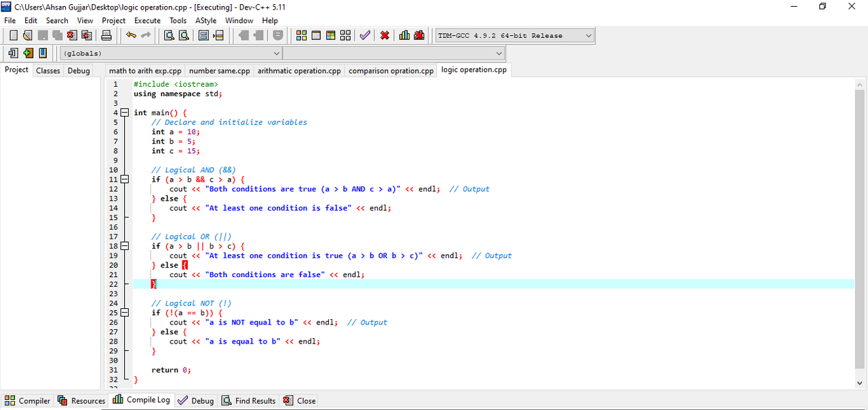This screenshot has width=868, height=410.
Task: Click the Profile analysis chart icon
Action: point(404,35)
